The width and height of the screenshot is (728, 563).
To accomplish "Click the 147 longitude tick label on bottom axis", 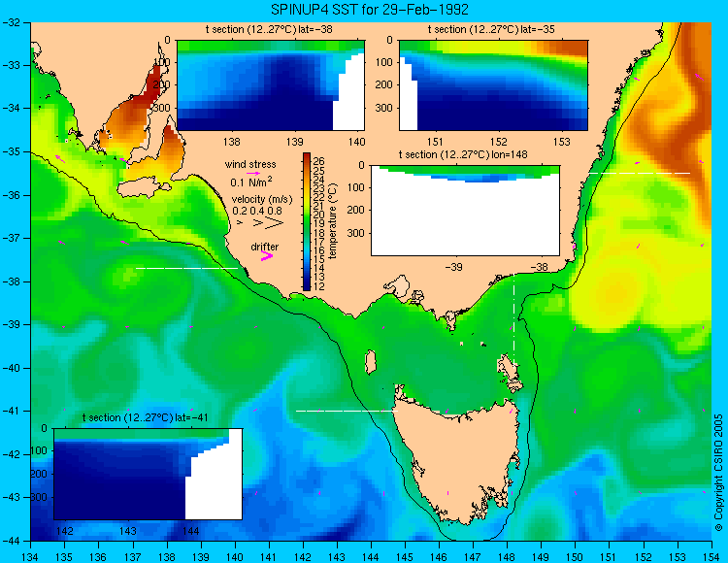I will click(473, 556).
